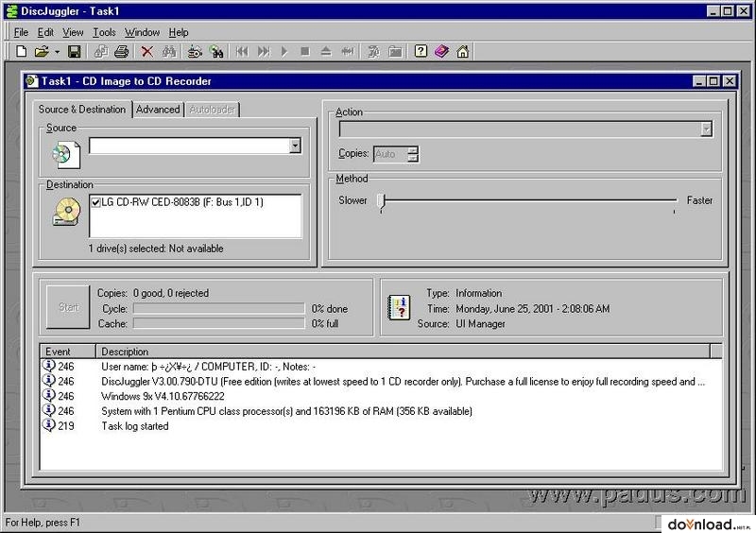Uncheck the LG CD-RW CED-8083B drive checkbox
Screen dimensions: 756x533
tap(95, 202)
